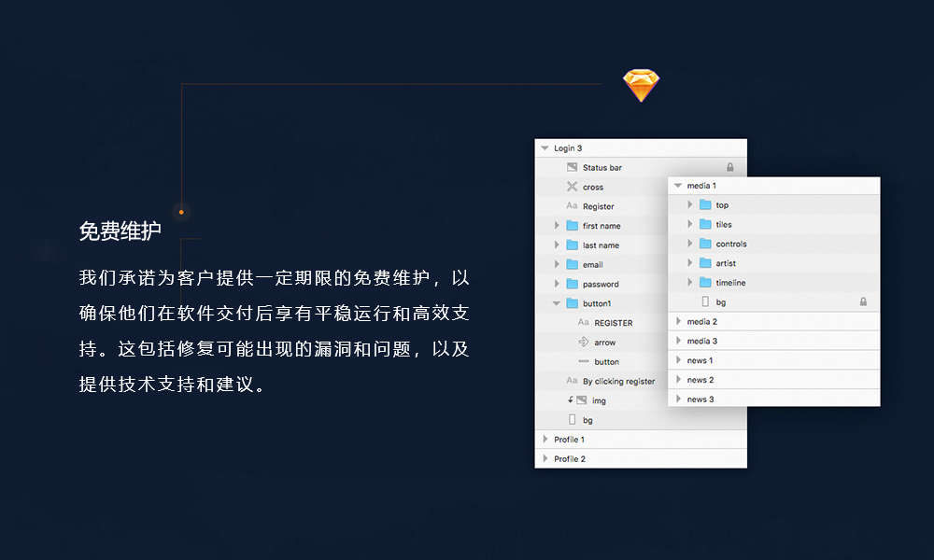Expand the first name group
934x560 pixels.
[x=558, y=226]
